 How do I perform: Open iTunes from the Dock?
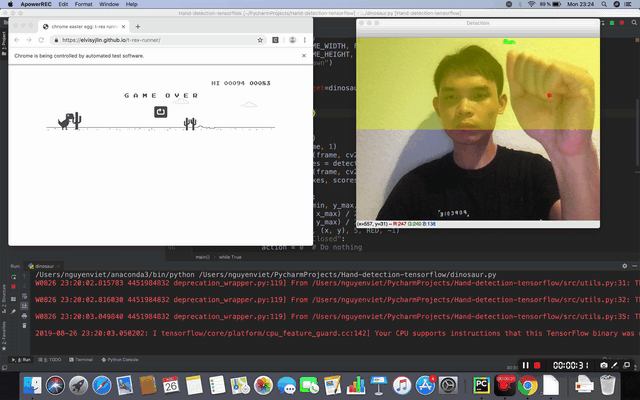pos(402,385)
